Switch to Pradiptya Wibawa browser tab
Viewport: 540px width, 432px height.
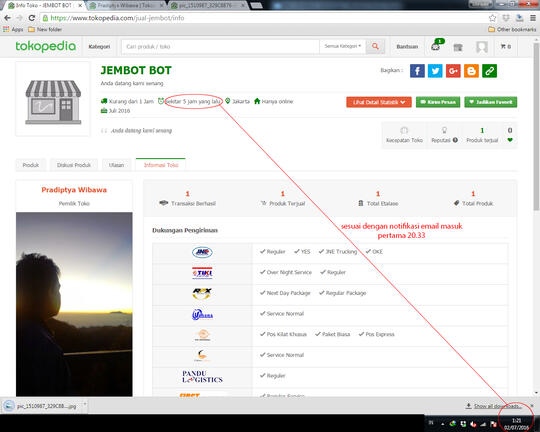click(x=125, y=6)
